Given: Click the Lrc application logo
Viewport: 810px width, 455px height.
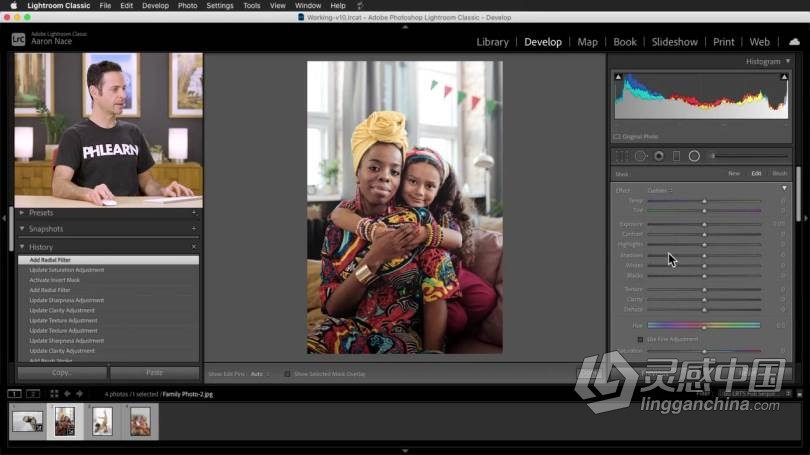Looking at the screenshot, I should coord(18,39).
